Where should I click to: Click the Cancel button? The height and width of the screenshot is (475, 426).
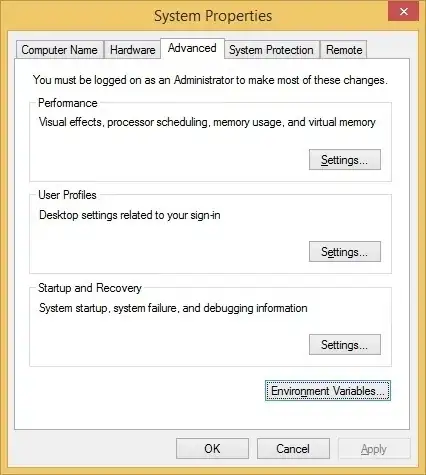tap(293, 449)
